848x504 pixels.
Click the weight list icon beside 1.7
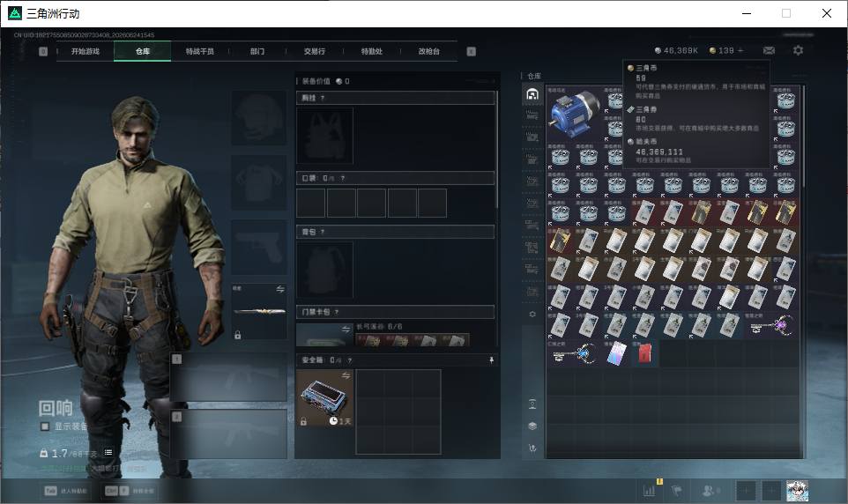(108, 452)
